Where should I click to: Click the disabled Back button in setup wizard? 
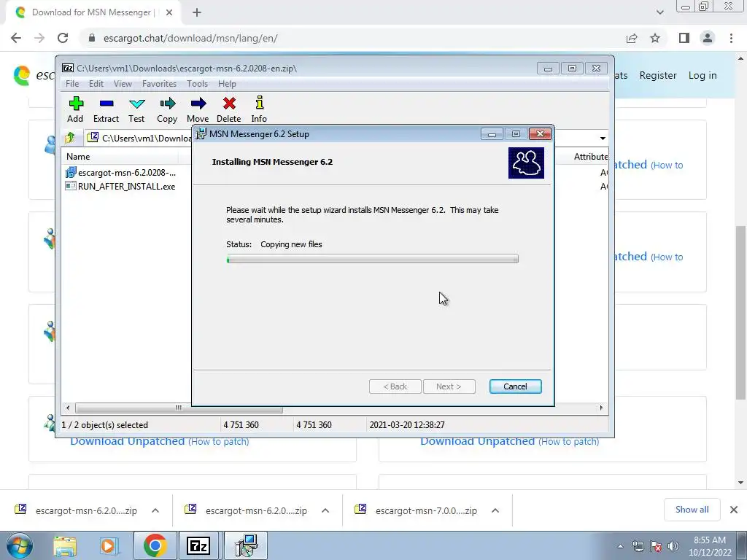click(x=395, y=386)
